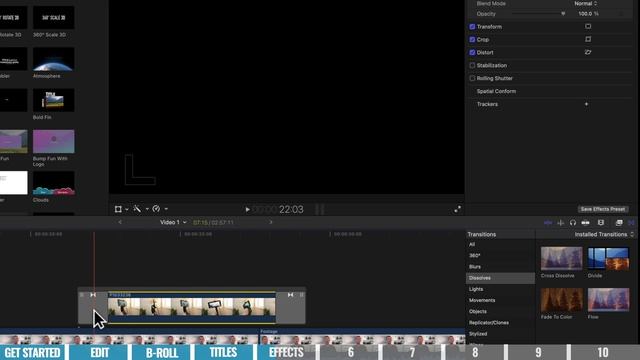Select the Cross Dissolve transition thumbnail
Image resolution: width=640 pixels, height=360 pixels.
(x=562, y=258)
